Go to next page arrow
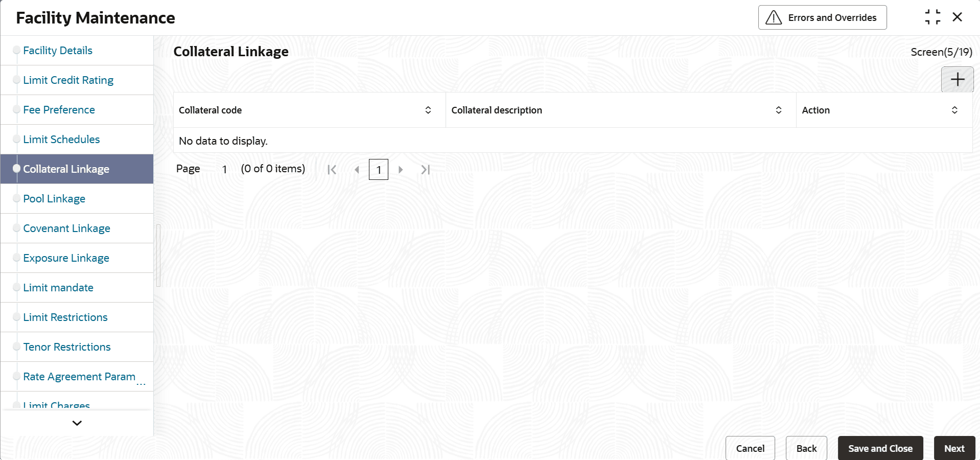Viewport: 980px width, 460px height. (401, 170)
